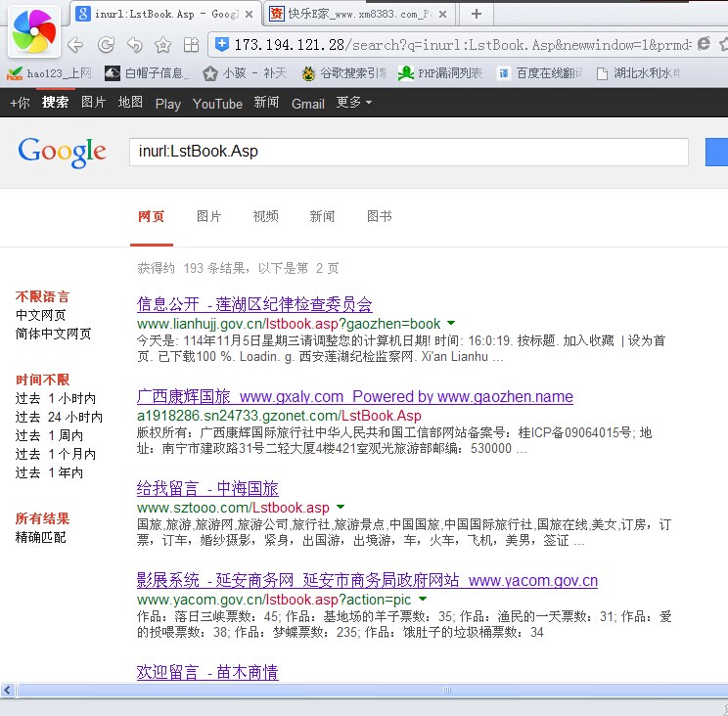This screenshot has height=716, width=728.
Task: Filter results to 过去 24 小时内
Action: [59, 417]
